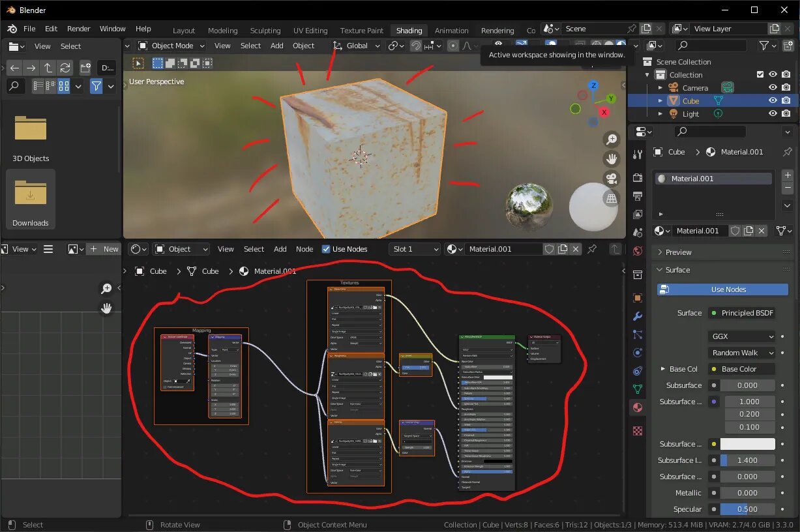800x532 pixels.
Task: Open the outliner filter dropdown
Action: pyautogui.click(x=768, y=46)
